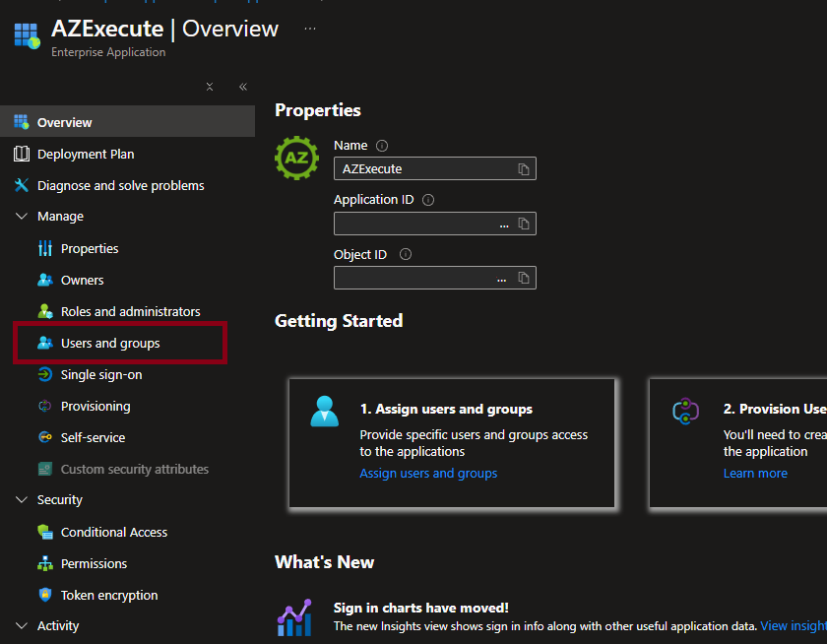Open the Permissions page
The width and height of the screenshot is (827, 644).
pyautogui.click(x=94, y=564)
